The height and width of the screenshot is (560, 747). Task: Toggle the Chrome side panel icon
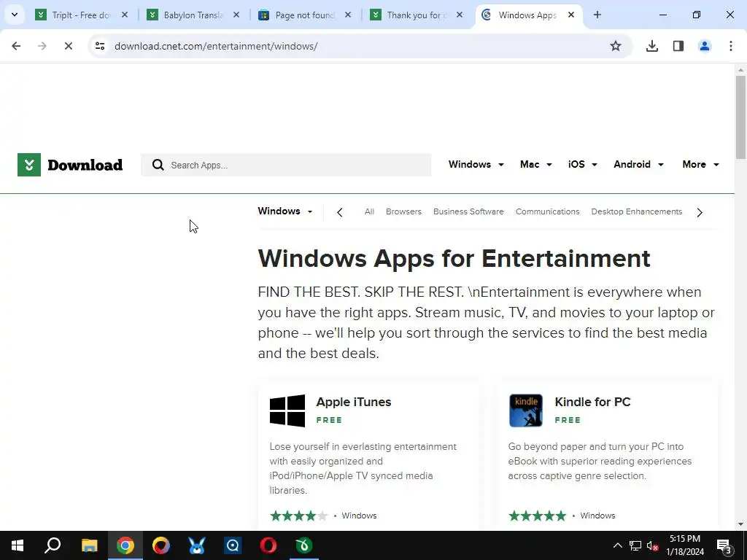pos(678,46)
